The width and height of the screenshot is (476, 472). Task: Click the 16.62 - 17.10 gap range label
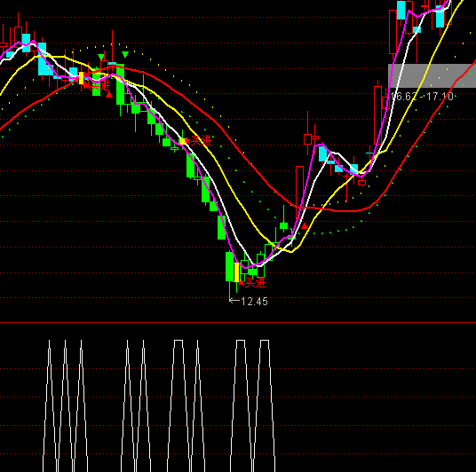tap(422, 97)
